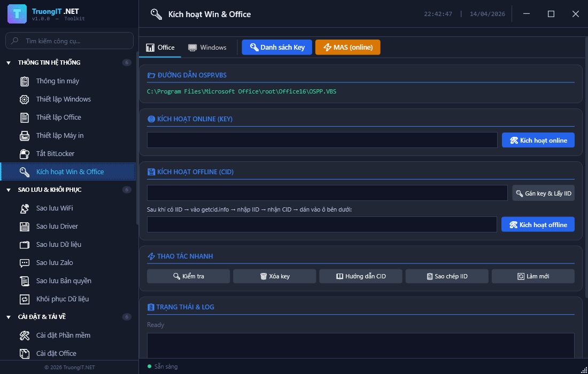Click the Thiết lập Máy in printer icon
Viewport: 588px width, 374px height.
[x=25, y=136]
